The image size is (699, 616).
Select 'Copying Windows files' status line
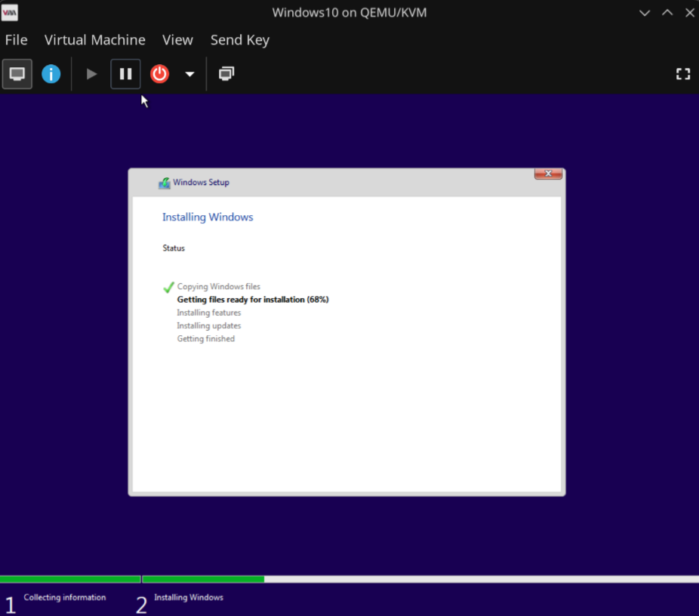click(218, 287)
